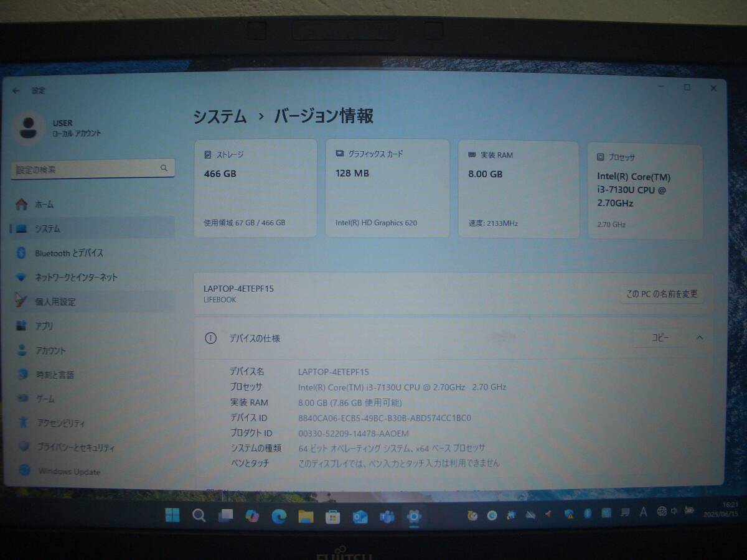
Task: Click device name value LAPTOP-4ETEPF15
Action: click(334, 372)
